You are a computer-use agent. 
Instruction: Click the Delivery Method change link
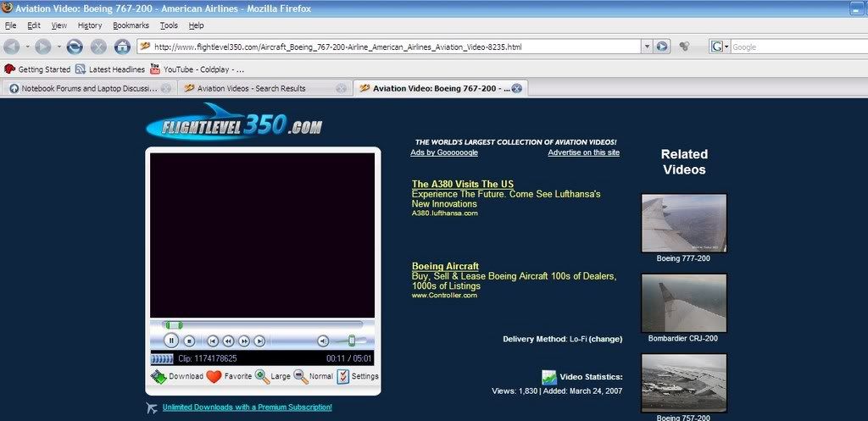pyautogui.click(x=605, y=339)
